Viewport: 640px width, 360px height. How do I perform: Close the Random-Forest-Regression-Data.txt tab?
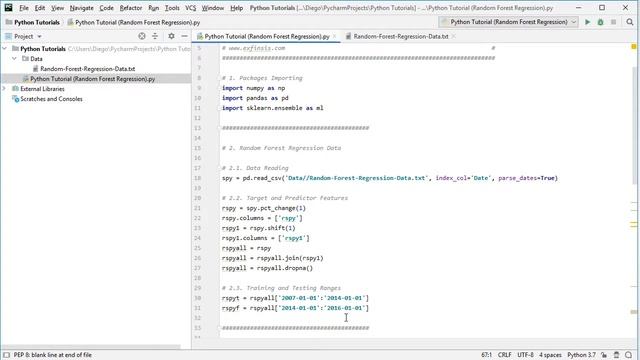point(454,36)
